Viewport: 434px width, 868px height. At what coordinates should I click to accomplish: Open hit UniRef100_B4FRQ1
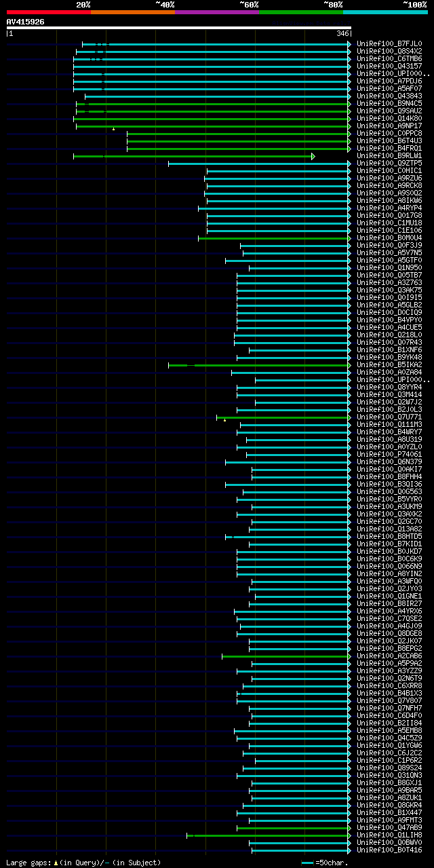point(389,148)
